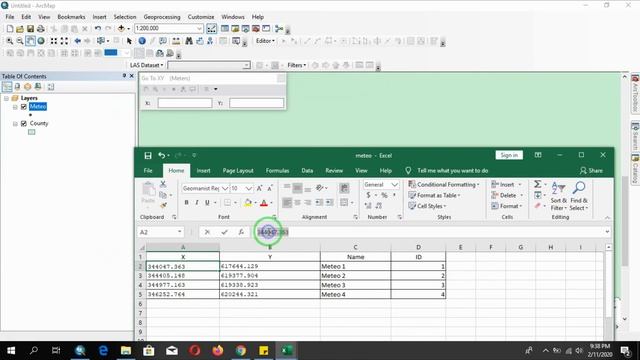Select the ArcMap Select Elements arrow tool

[x=129, y=41]
